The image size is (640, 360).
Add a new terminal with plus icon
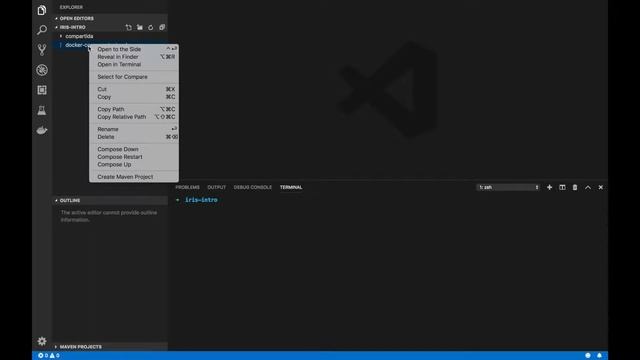pyautogui.click(x=549, y=187)
